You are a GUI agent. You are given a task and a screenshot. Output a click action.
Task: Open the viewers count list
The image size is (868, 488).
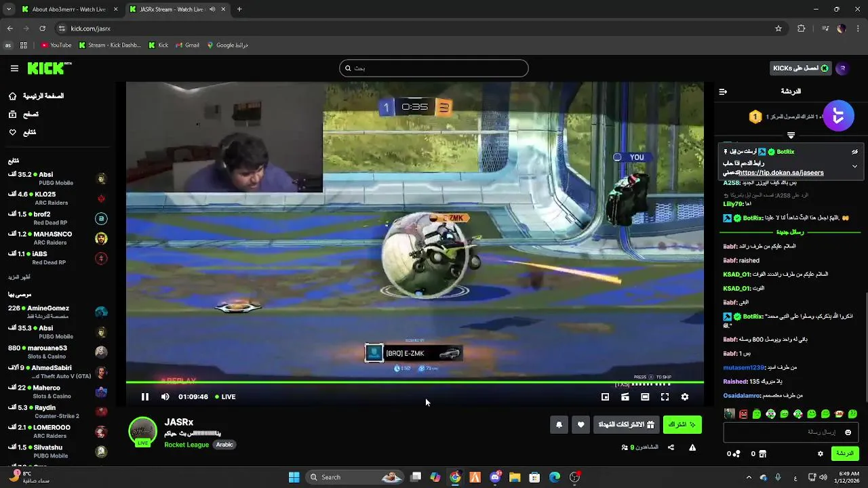click(640, 447)
